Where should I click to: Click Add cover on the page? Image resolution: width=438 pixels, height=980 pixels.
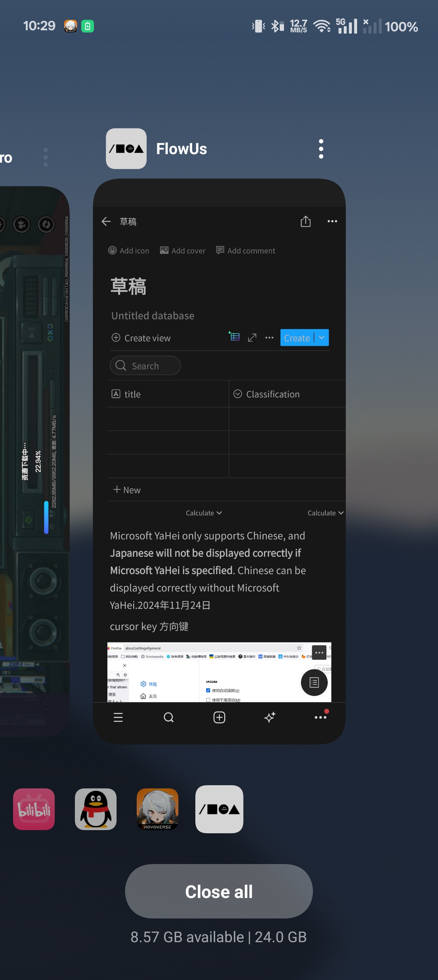tap(183, 250)
